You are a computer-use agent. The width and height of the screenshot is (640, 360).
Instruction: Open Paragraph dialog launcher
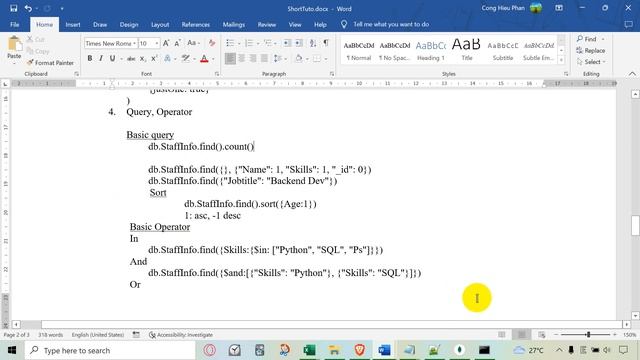click(332, 74)
